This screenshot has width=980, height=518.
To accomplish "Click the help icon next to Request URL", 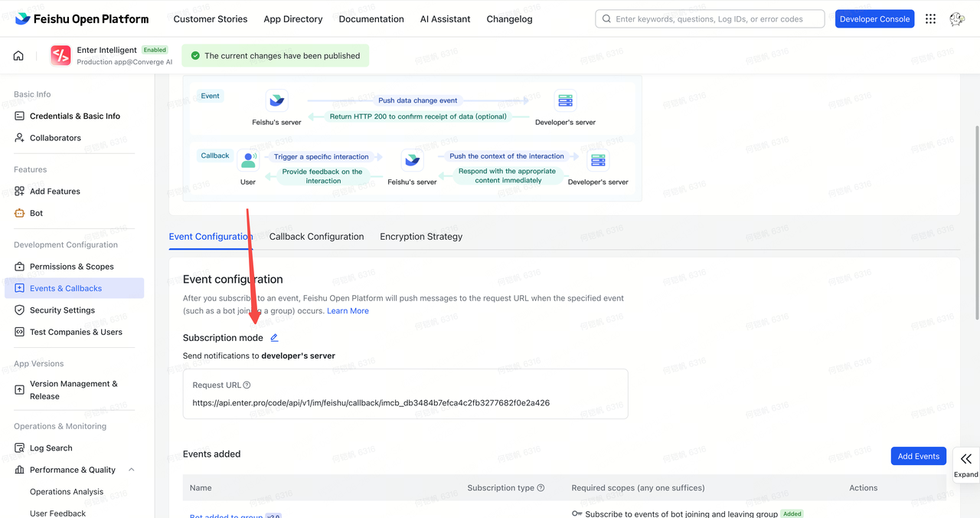I will click(247, 385).
